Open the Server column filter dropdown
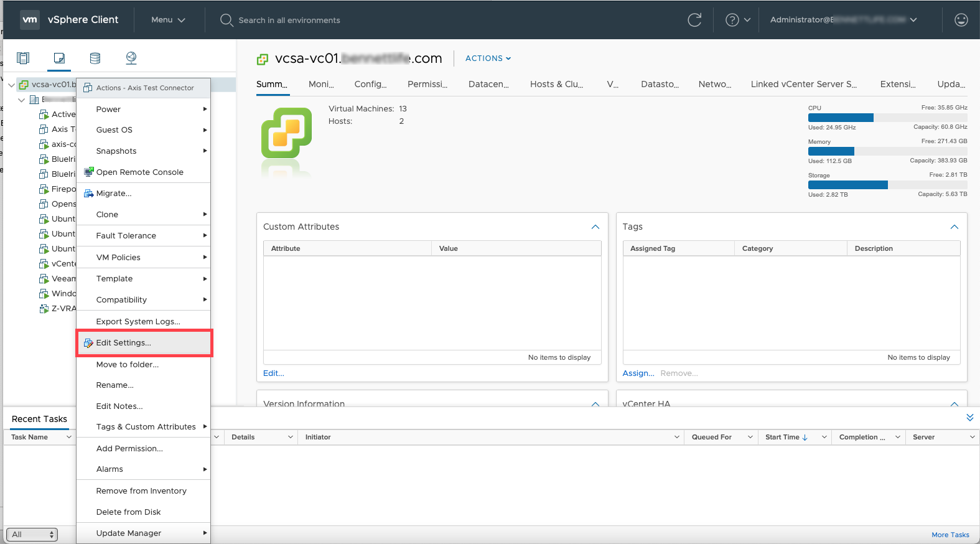 972,437
